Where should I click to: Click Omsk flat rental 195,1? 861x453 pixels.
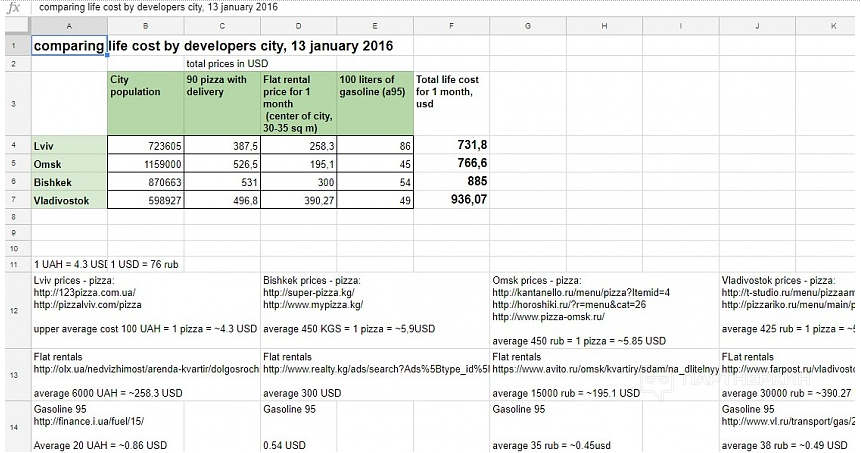[x=298, y=164]
